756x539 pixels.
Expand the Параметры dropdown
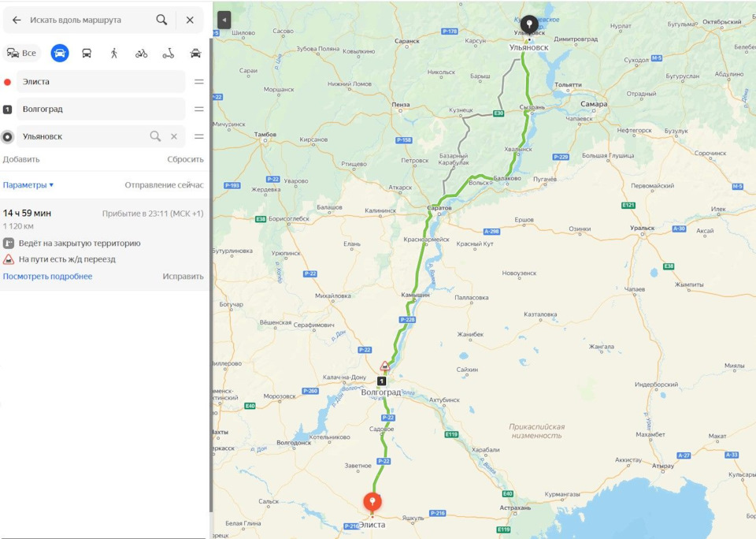pyautogui.click(x=28, y=185)
